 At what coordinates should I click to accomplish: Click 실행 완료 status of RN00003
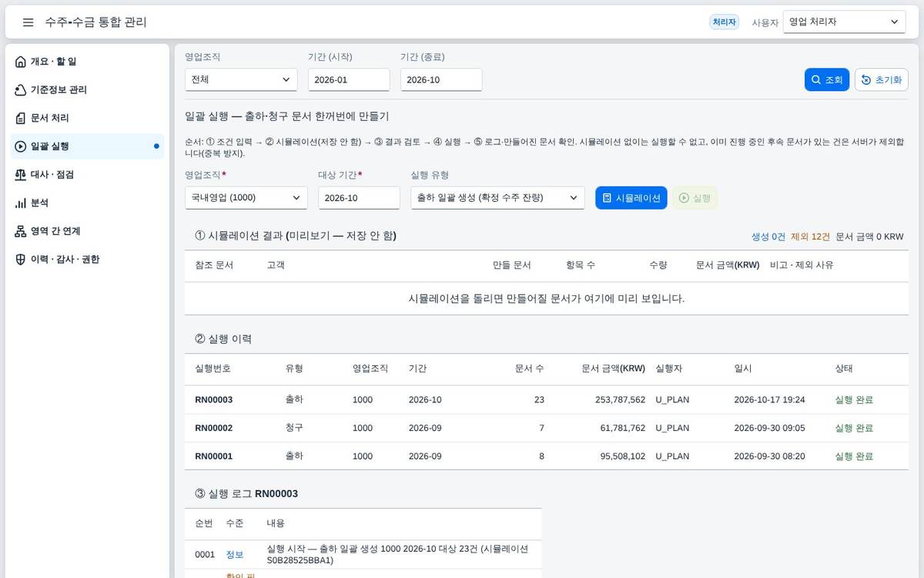pyautogui.click(x=854, y=400)
